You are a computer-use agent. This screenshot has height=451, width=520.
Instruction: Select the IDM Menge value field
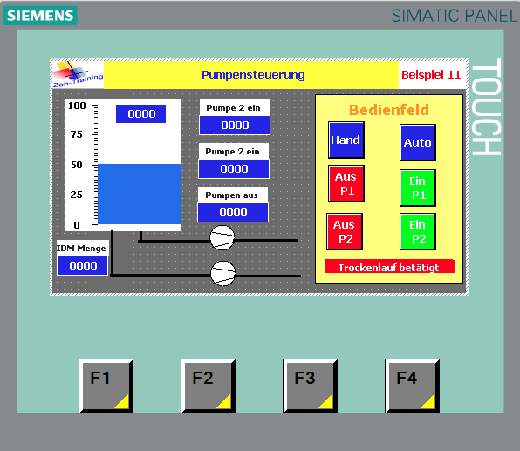(x=83, y=266)
